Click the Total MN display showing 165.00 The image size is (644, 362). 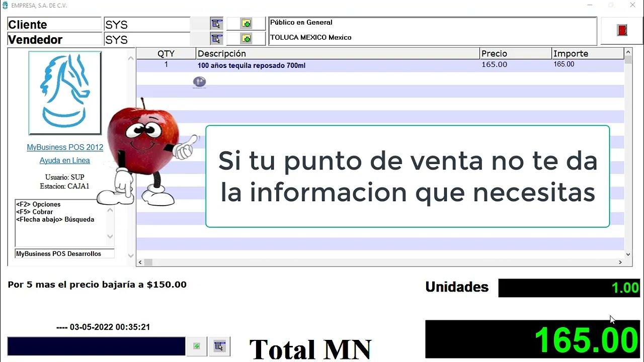point(532,339)
